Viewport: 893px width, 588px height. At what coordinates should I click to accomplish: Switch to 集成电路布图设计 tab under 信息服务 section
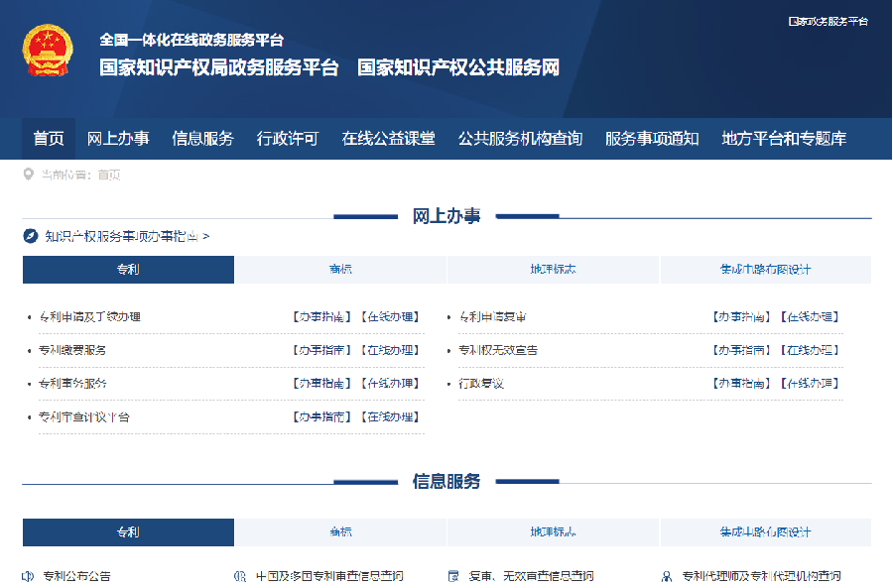[x=765, y=532]
